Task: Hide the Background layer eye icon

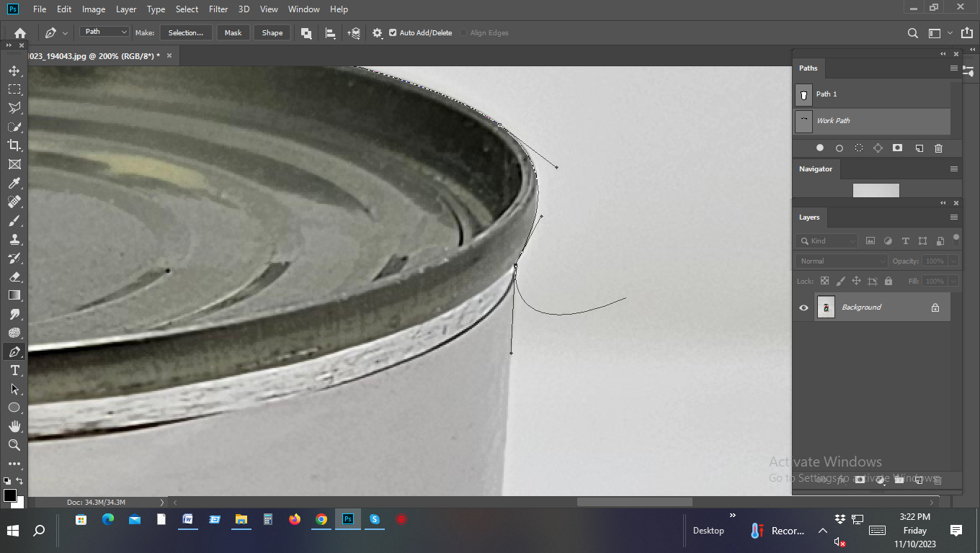Action: point(804,307)
